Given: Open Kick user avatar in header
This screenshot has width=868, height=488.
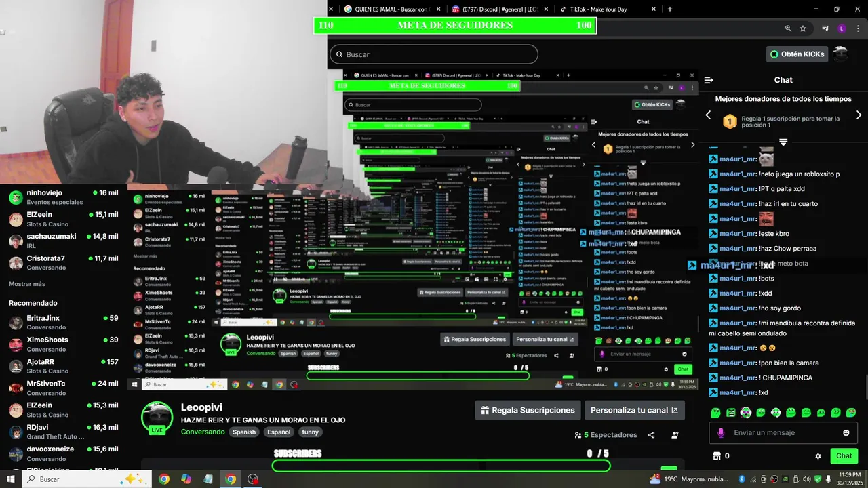Looking at the screenshot, I should point(840,54).
